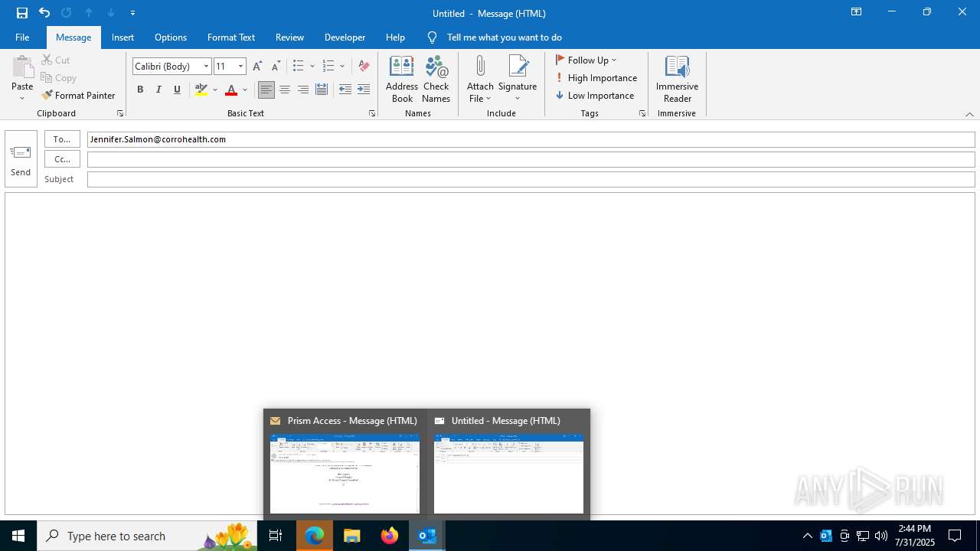Clear all formatting with the eraser icon
This screenshot has height=551, width=980.
(364, 66)
